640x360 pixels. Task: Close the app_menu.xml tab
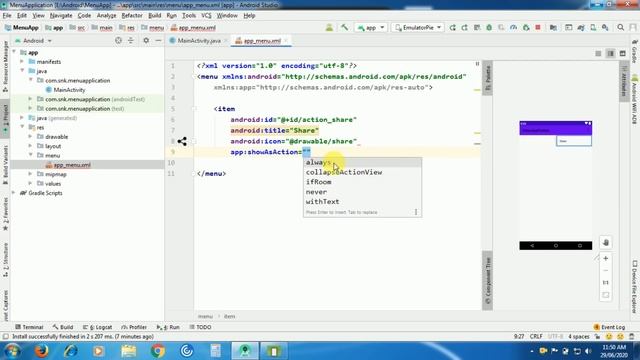click(286, 40)
